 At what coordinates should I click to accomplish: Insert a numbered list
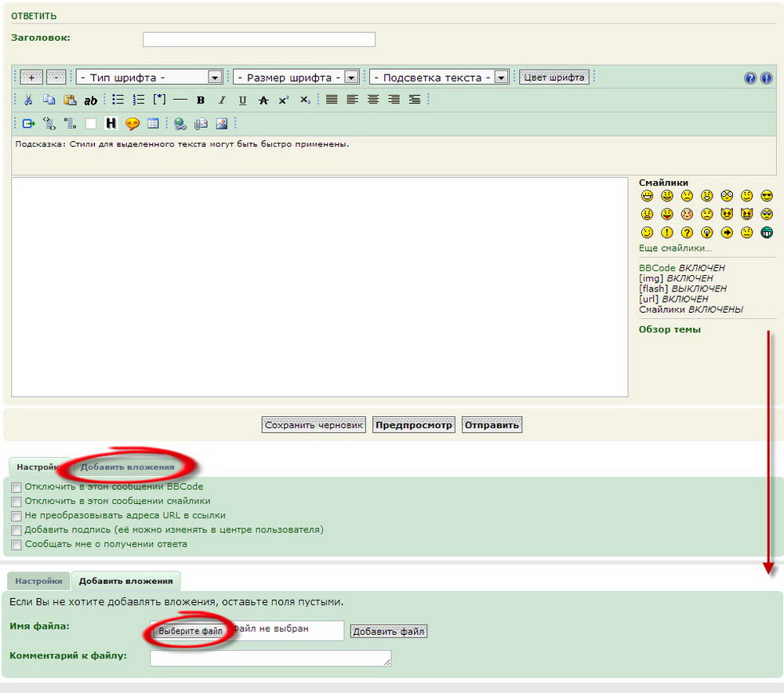pos(139,100)
